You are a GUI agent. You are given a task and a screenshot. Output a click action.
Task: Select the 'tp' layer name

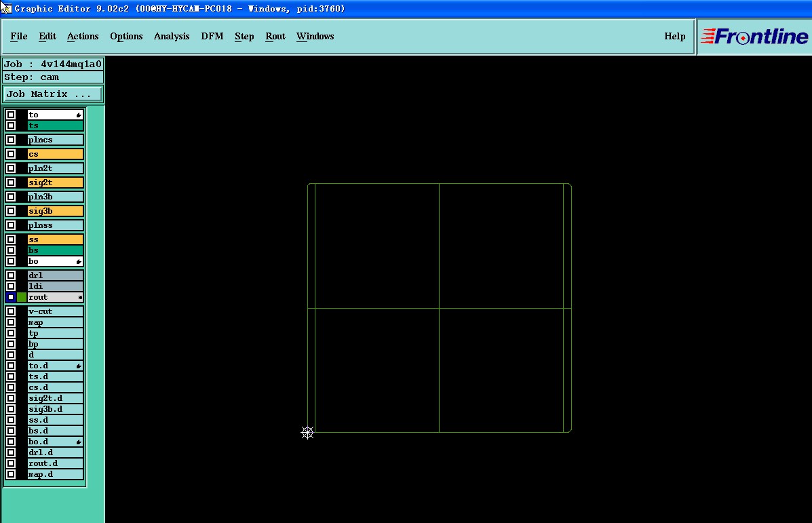point(56,334)
